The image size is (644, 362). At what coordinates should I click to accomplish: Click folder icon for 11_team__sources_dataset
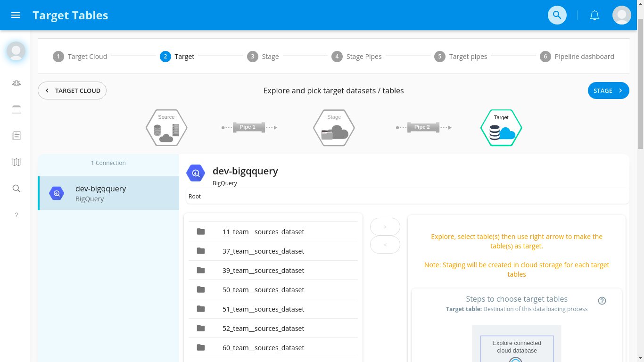tap(201, 231)
